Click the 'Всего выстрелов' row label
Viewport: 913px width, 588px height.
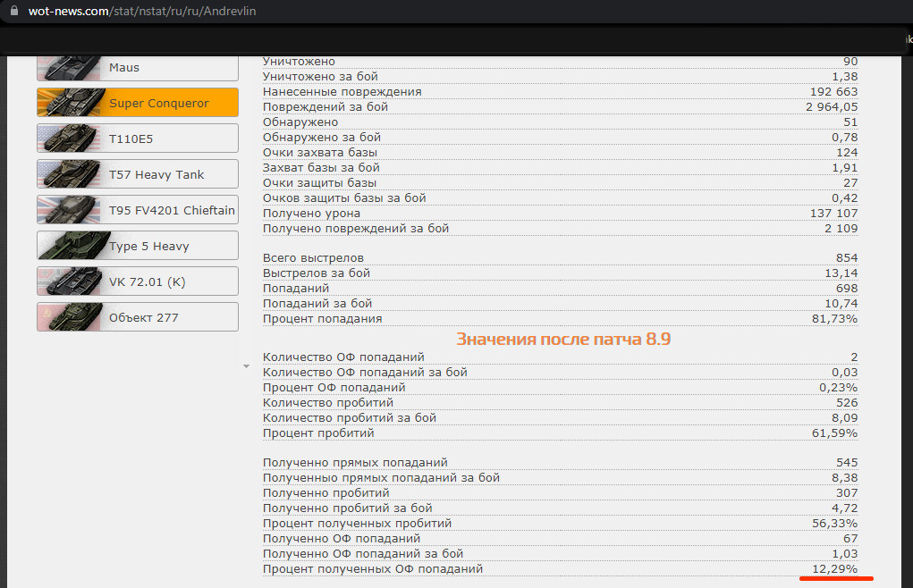click(x=313, y=258)
